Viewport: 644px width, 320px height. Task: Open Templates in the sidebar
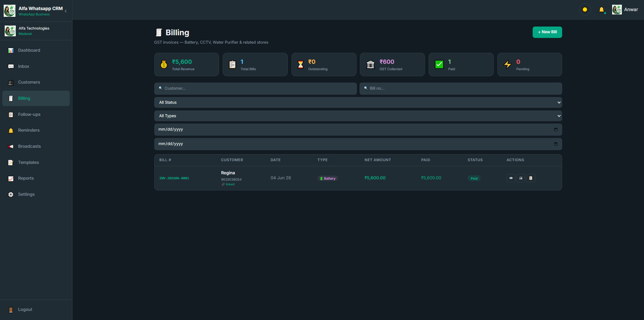(x=36, y=163)
